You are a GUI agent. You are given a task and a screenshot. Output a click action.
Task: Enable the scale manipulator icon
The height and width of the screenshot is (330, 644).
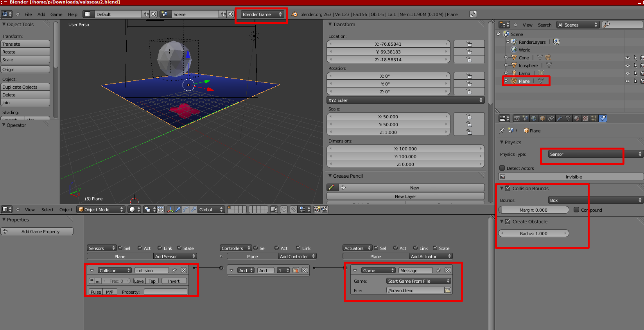194,210
